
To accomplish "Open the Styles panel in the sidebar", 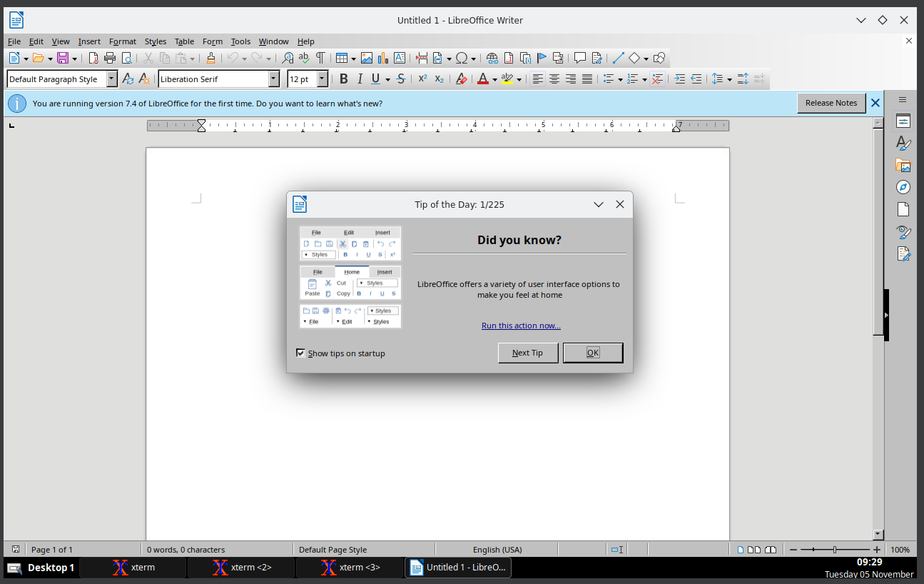I will pos(903,144).
